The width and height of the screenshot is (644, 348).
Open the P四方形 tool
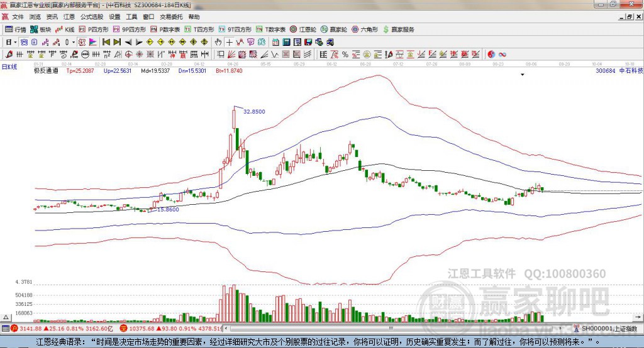[94, 30]
